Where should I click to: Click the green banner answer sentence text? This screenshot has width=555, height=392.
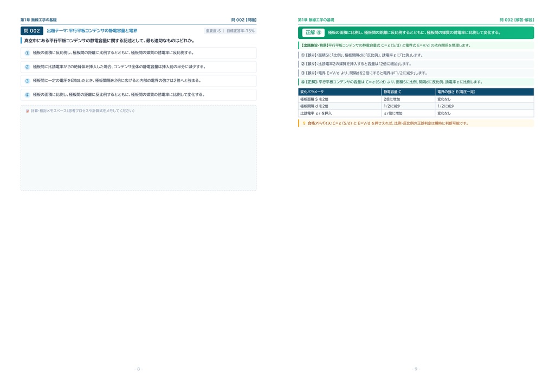point(414,32)
